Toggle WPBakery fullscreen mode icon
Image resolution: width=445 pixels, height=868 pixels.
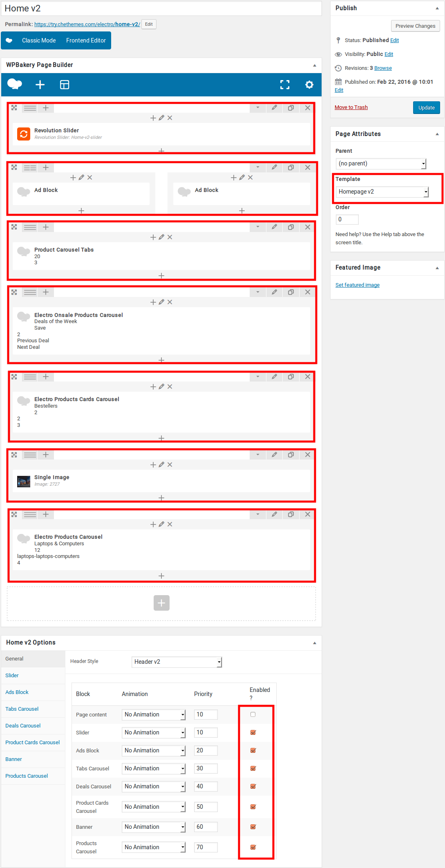285,85
